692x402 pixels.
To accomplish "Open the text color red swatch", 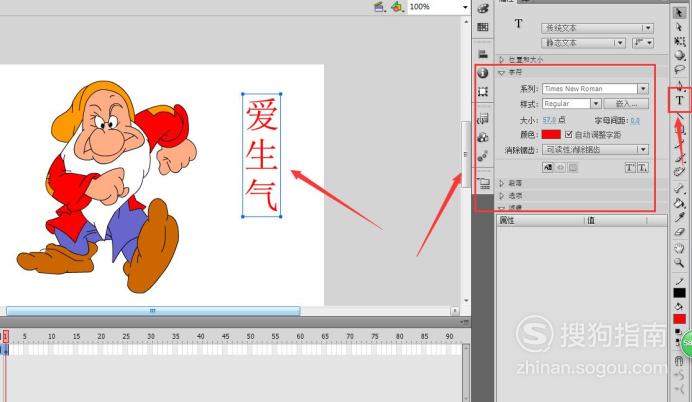I will click(x=551, y=134).
